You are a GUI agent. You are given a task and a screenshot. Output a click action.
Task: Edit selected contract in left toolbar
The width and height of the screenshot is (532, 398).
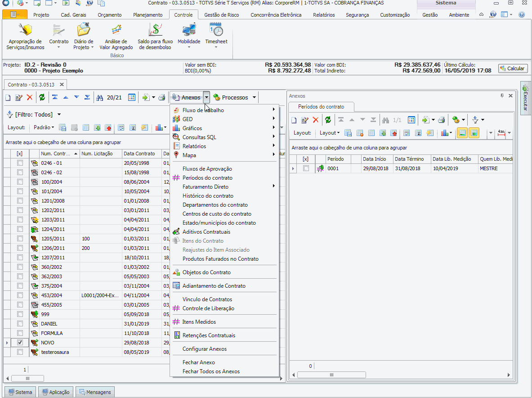tap(19, 98)
